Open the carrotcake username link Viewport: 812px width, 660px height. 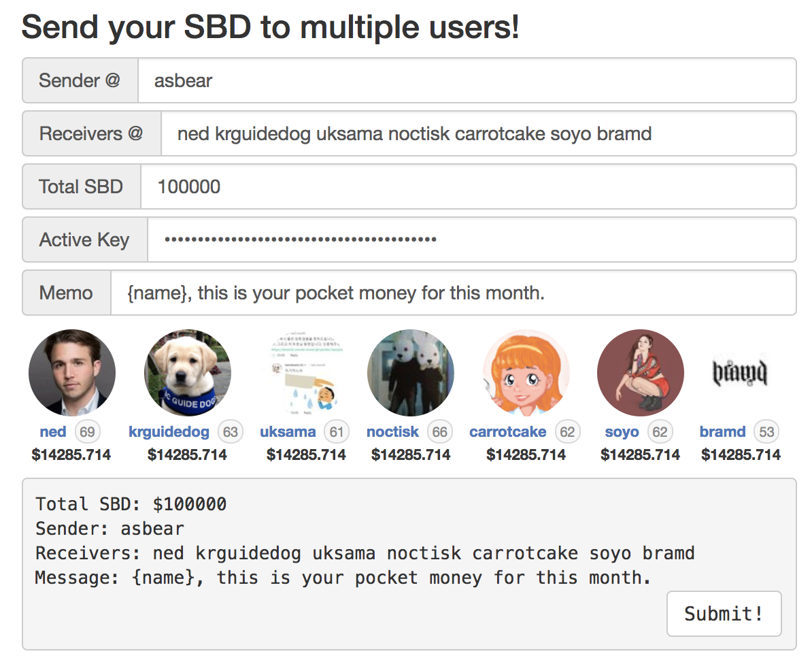coord(507,432)
